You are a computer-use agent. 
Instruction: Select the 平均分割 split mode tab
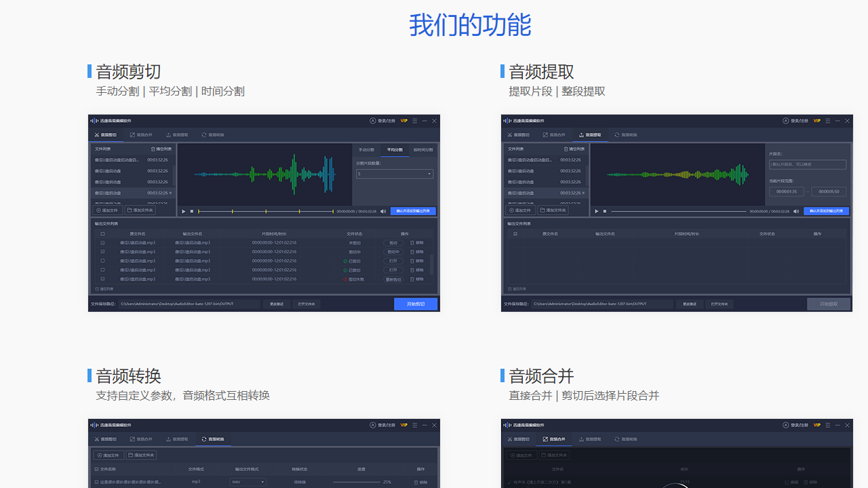(395, 150)
